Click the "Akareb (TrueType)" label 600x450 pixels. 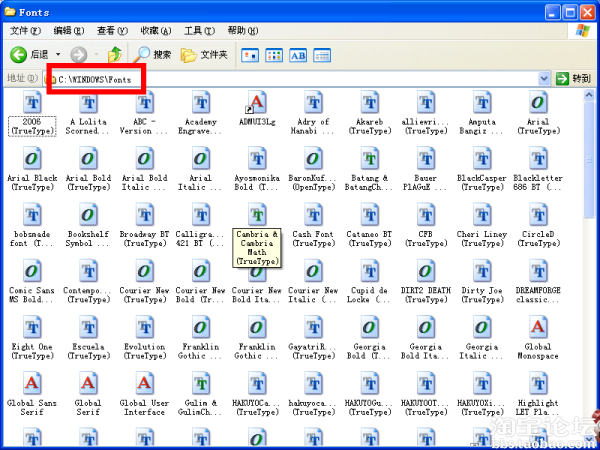pos(369,126)
